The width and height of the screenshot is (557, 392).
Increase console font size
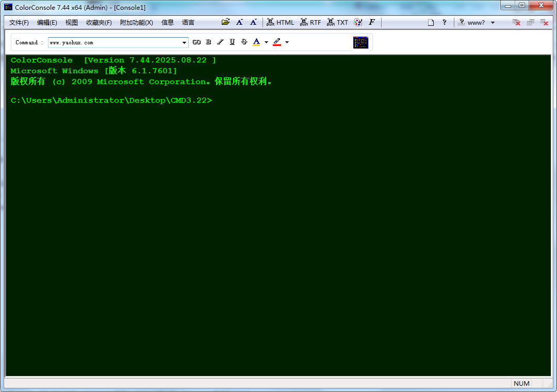239,22
